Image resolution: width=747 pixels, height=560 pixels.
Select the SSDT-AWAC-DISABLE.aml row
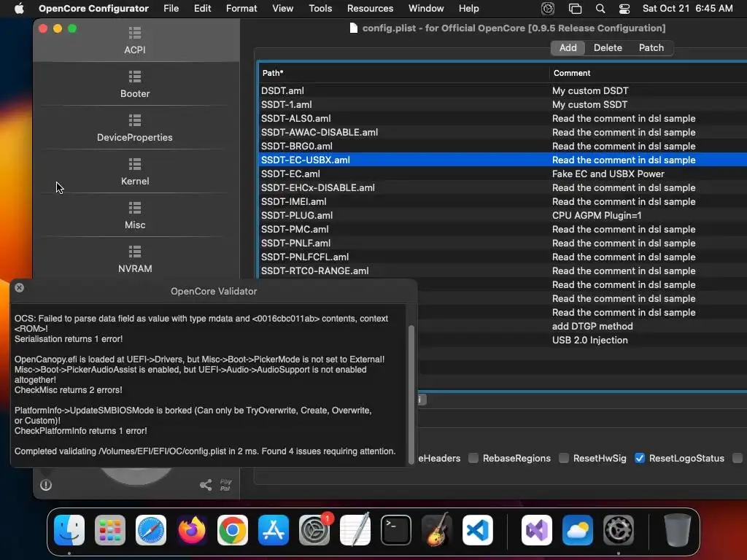click(503, 132)
